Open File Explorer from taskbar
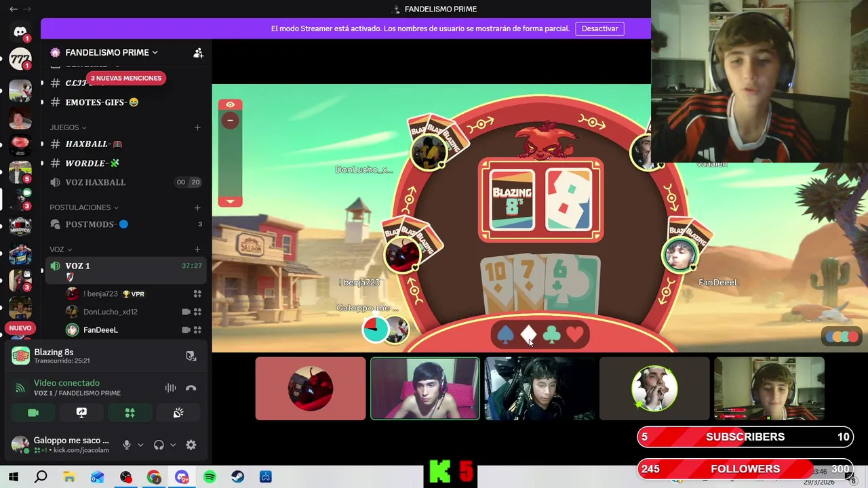 pyautogui.click(x=69, y=477)
